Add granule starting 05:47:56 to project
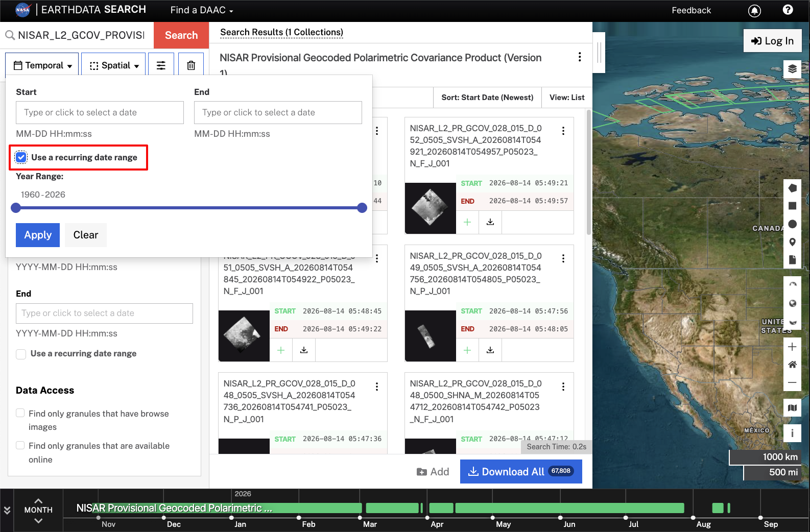 (467, 350)
